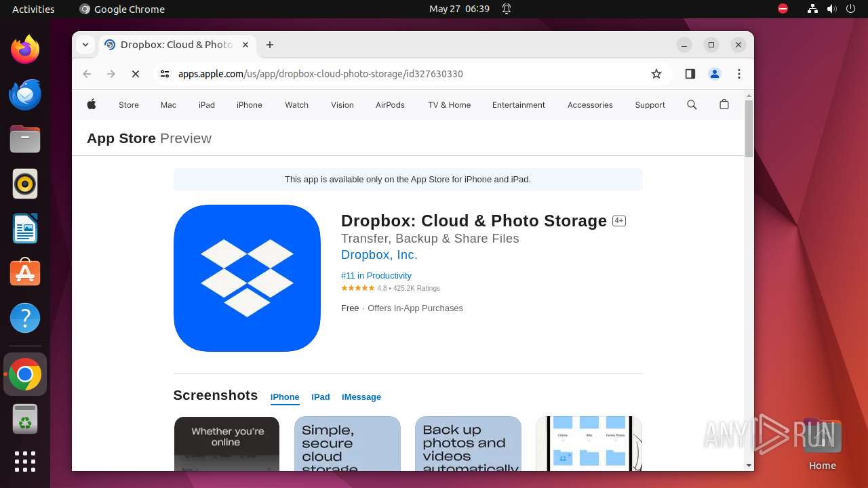The height and width of the screenshot is (488, 868).
Task: Open the Store menu item
Action: pos(129,105)
